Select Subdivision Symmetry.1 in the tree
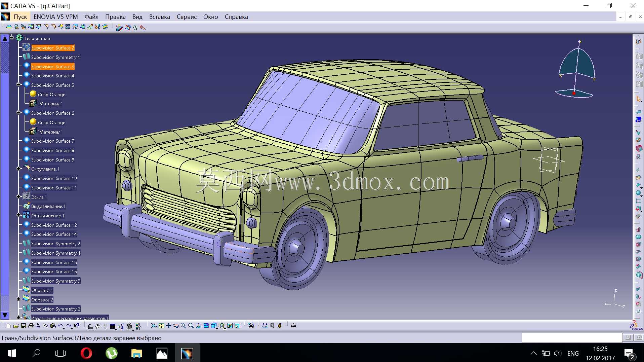This screenshot has height=362, width=644. tap(55, 57)
